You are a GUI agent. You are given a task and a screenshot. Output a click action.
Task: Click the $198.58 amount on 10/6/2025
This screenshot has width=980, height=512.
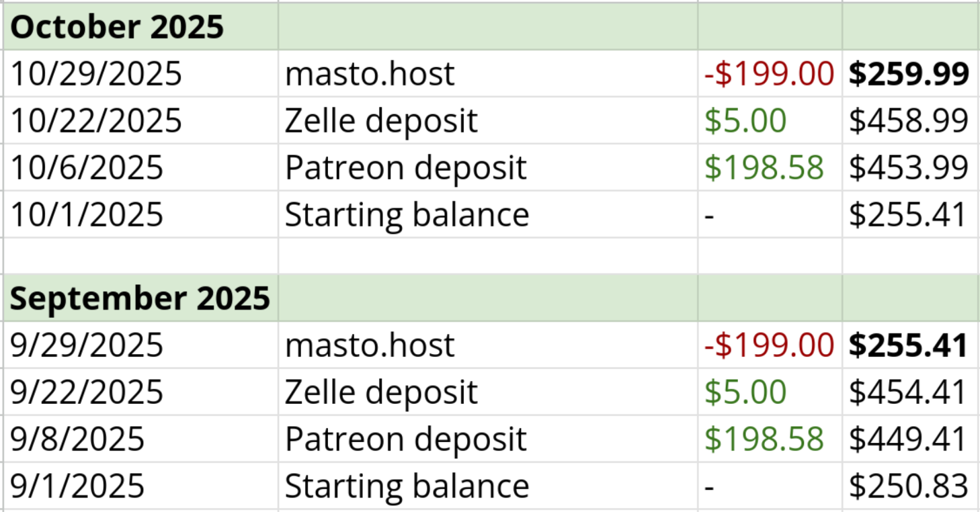[x=764, y=167]
